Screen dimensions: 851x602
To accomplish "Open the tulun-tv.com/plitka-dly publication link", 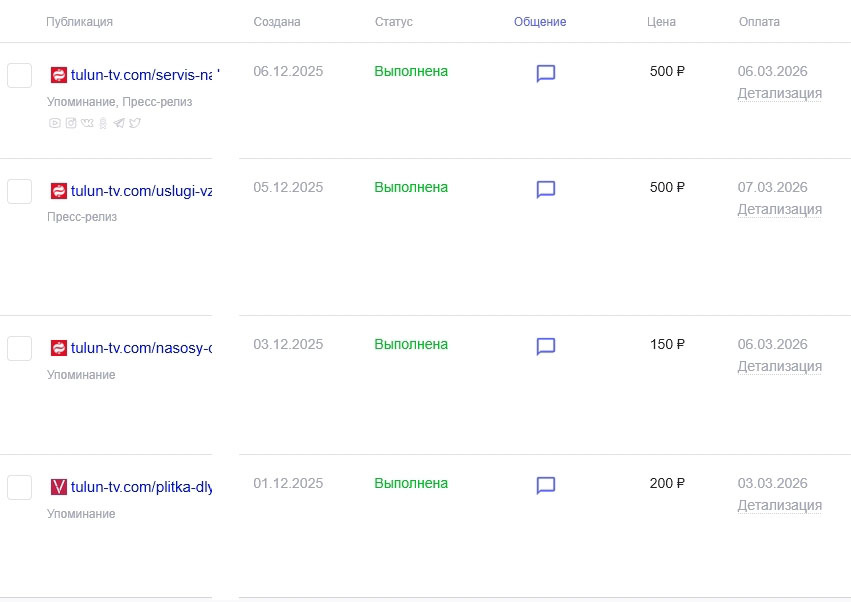I will pos(141,487).
